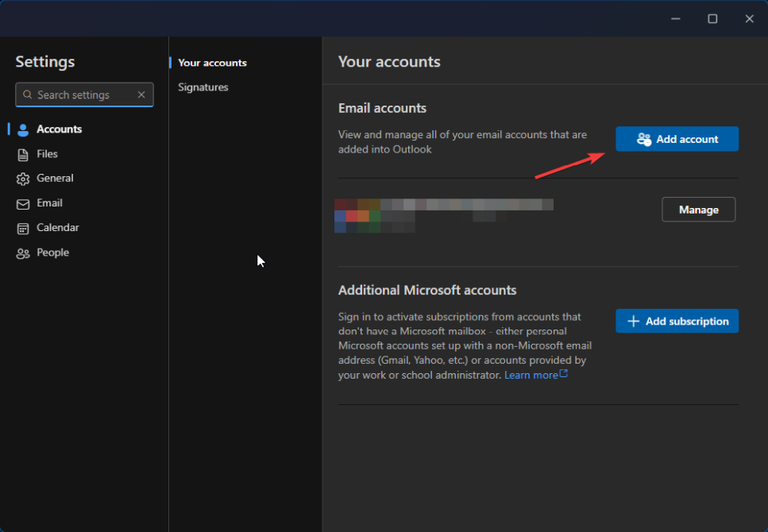The image size is (768, 532).
Task: Click the Files document icon
Action: pyautogui.click(x=22, y=155)
